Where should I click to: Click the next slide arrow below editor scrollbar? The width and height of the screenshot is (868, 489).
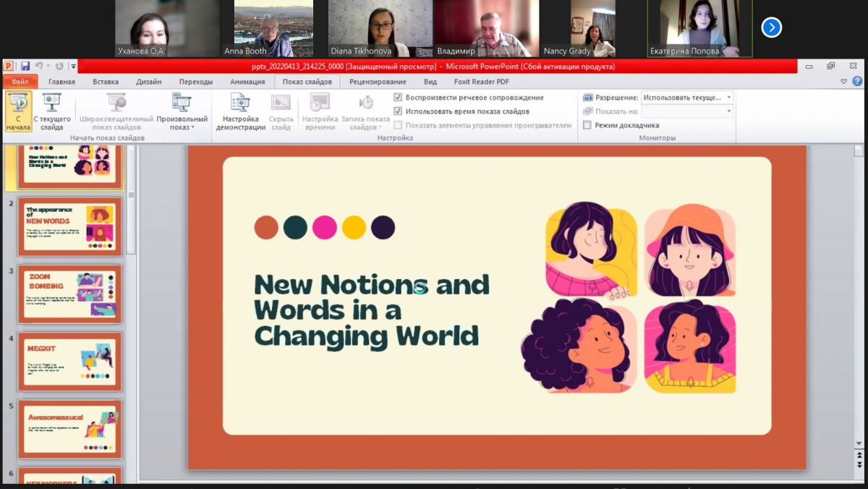click(x=859, y=464)
